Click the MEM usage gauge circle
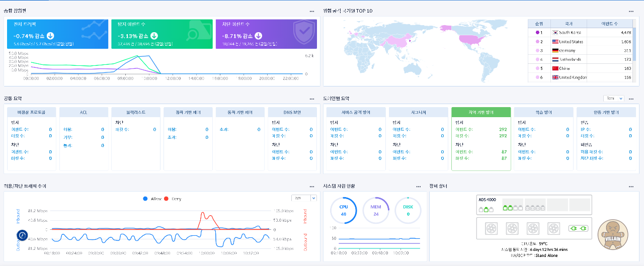This screenshot has height=266, width=644. pos(376,210)
